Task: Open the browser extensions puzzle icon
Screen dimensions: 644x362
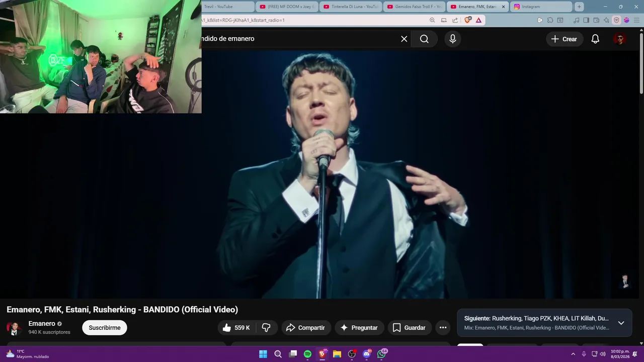Action: (x=550, y=20)
